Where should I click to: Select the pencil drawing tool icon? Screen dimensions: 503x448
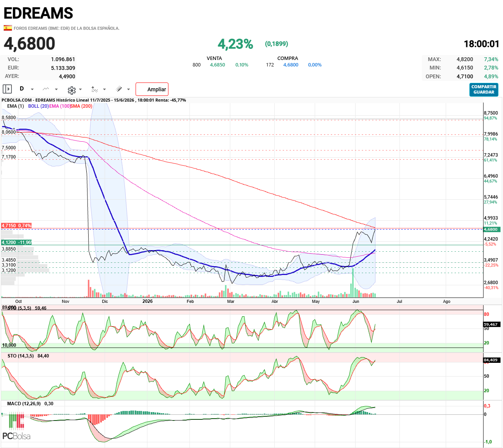[119, 89]
